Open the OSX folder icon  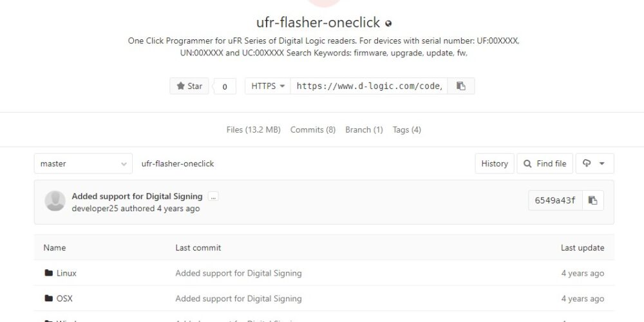tap(49, 298)
